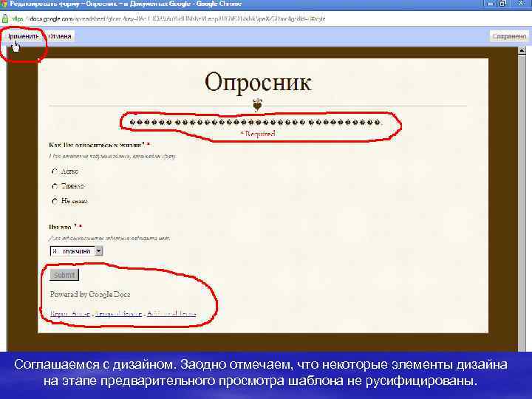Screen dimensions: 532x399
Task: Select the Не знаю radio option
Action: click(x=55, y=202)
